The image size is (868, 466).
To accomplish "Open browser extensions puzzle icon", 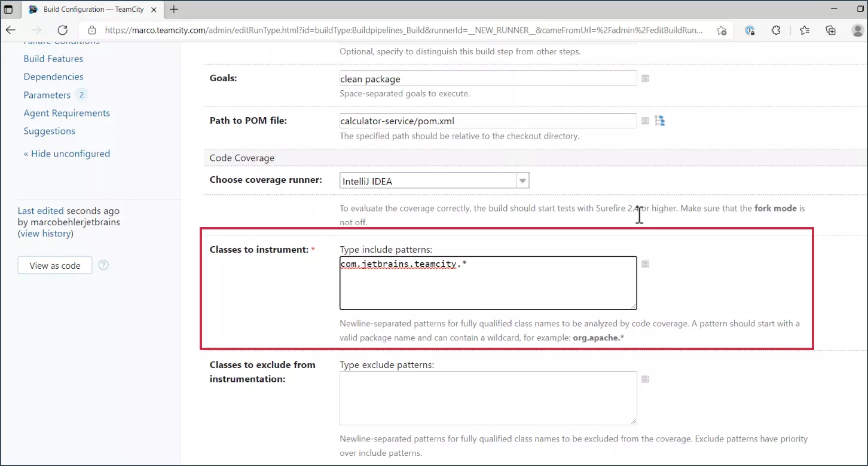I will tap(776, 30).
